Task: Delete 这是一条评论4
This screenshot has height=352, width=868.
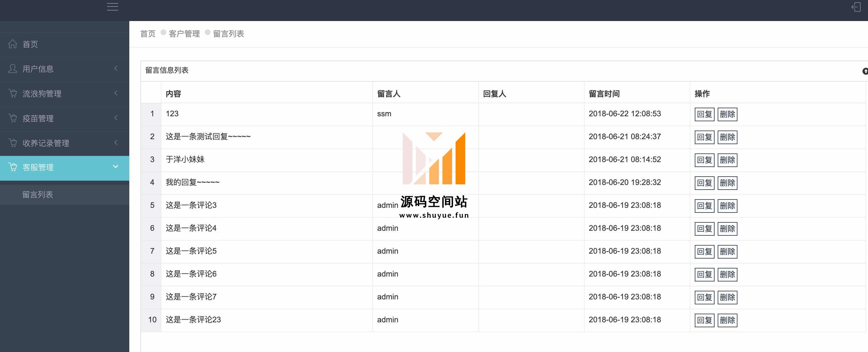Action: pos(727,229)
